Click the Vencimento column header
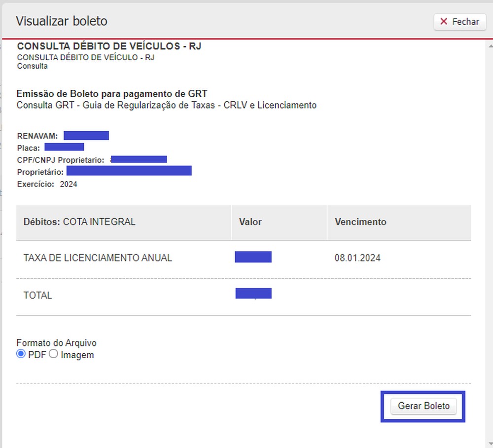 tap(360, 222)
